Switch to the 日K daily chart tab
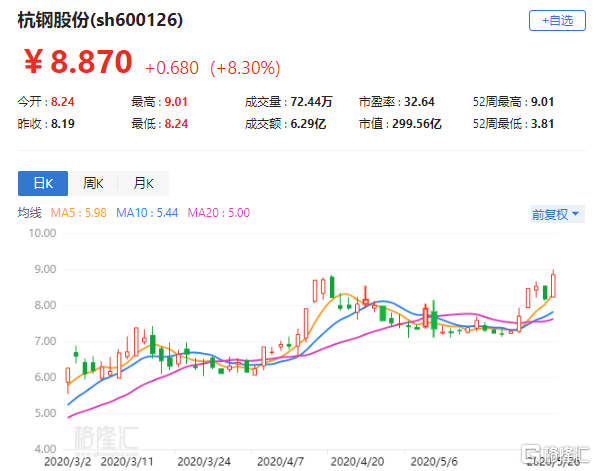Screen dimensions: 596x471 pos(43,183)
